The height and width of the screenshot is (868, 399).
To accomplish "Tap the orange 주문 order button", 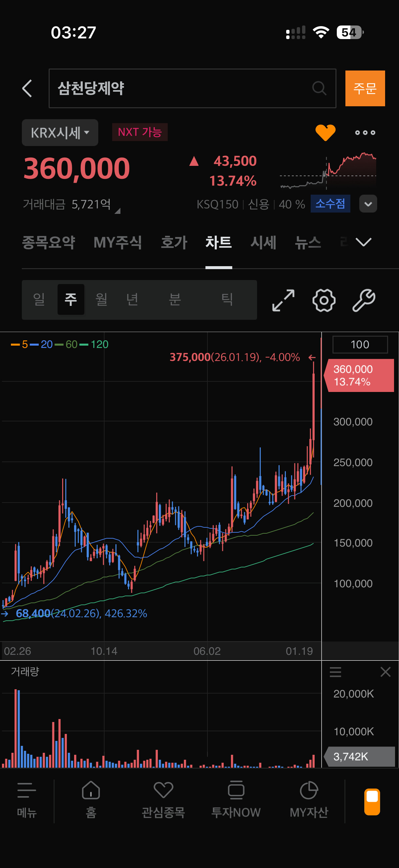I will point(365,88).
